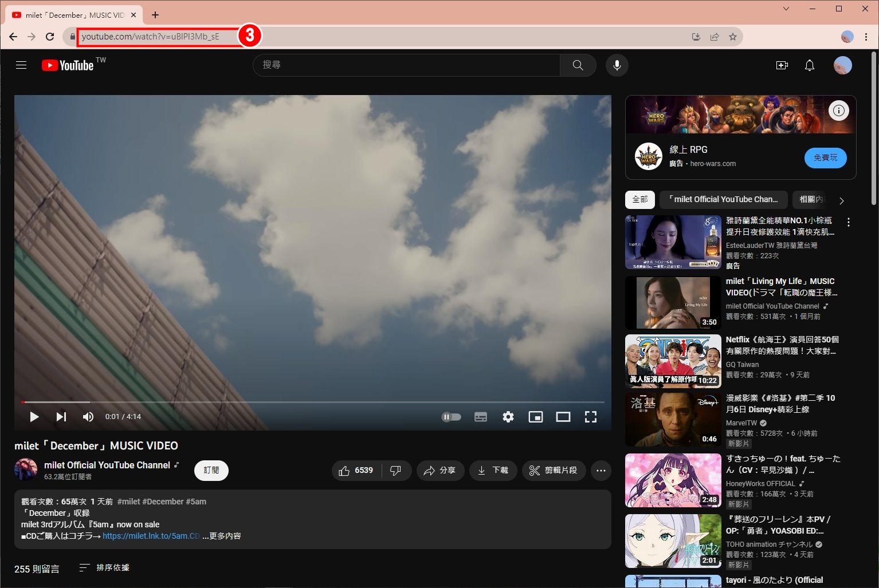Open a new browser tab
Viewport: 879px width, 588px height.
155,15
